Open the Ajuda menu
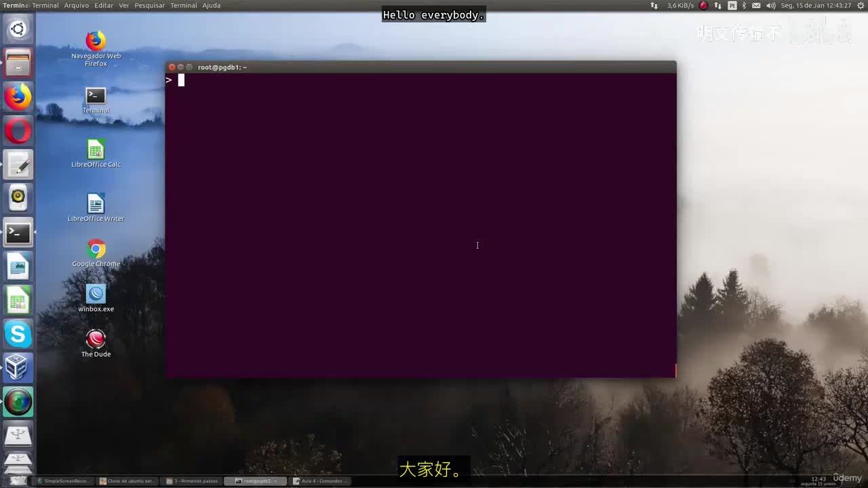 (212, 5)
